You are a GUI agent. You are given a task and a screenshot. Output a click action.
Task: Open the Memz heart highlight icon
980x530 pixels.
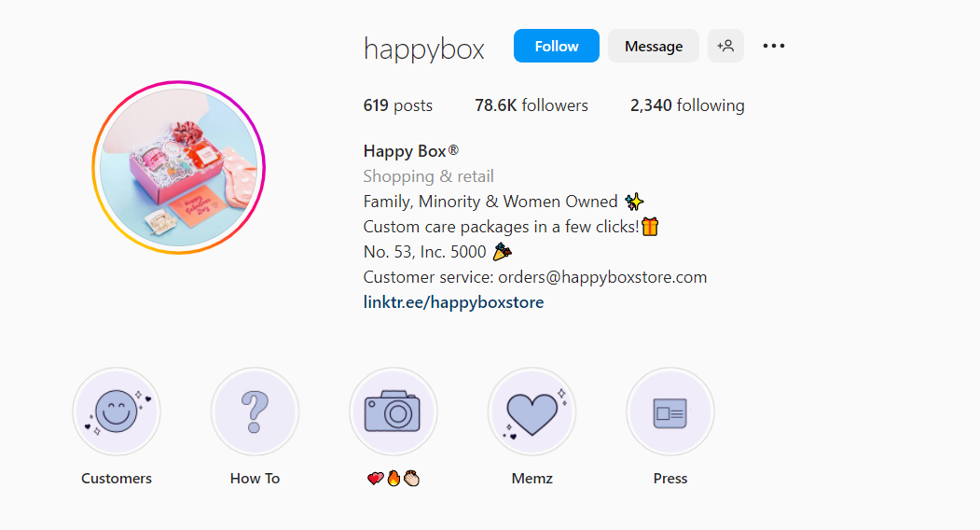[x=531, y=411]
